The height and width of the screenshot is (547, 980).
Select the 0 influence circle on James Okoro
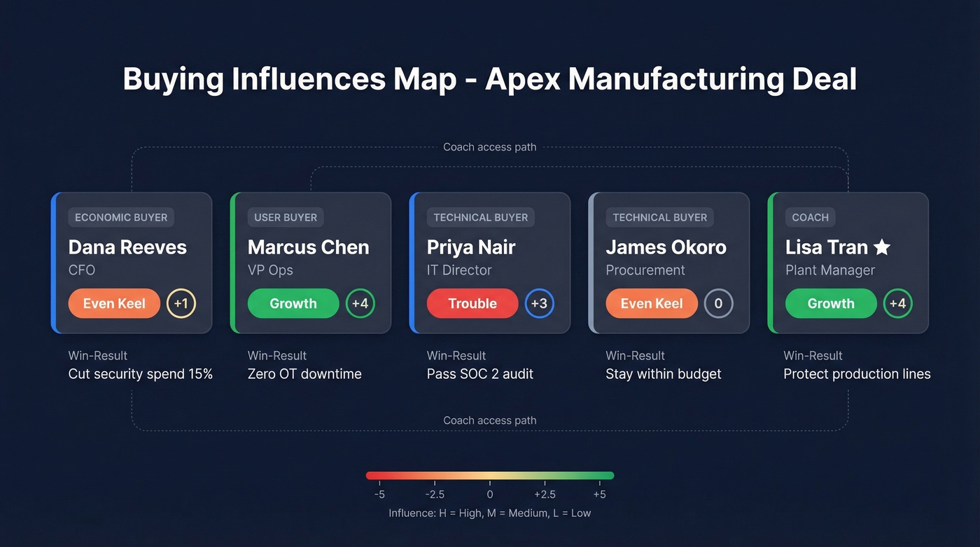click(x=718, y=303)
